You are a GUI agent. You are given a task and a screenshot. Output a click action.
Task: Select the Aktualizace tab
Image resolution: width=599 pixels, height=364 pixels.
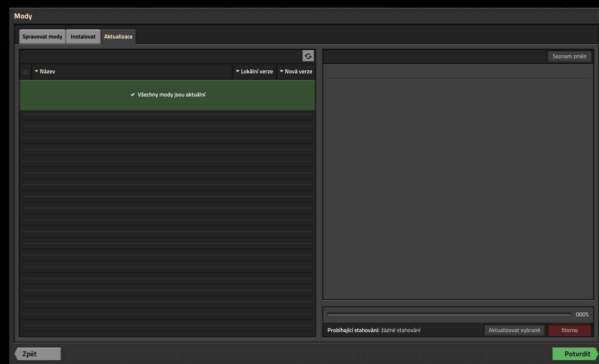[x=118, y=37]
